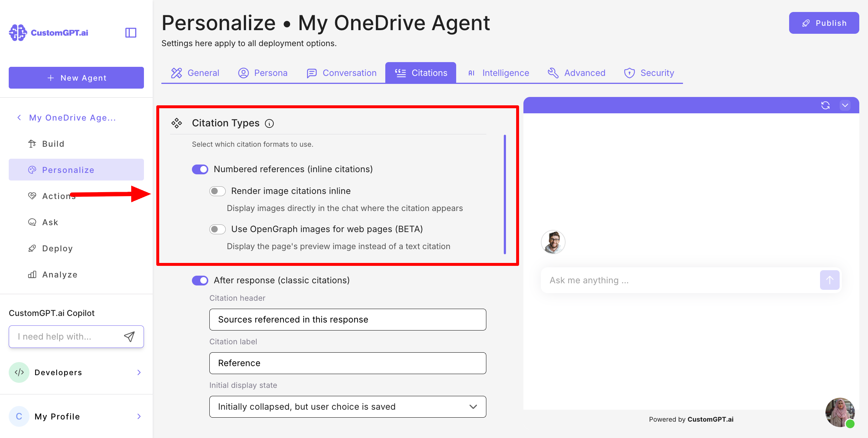
Task: Switch to the Persona tab
Action: (x=263, y=73)
